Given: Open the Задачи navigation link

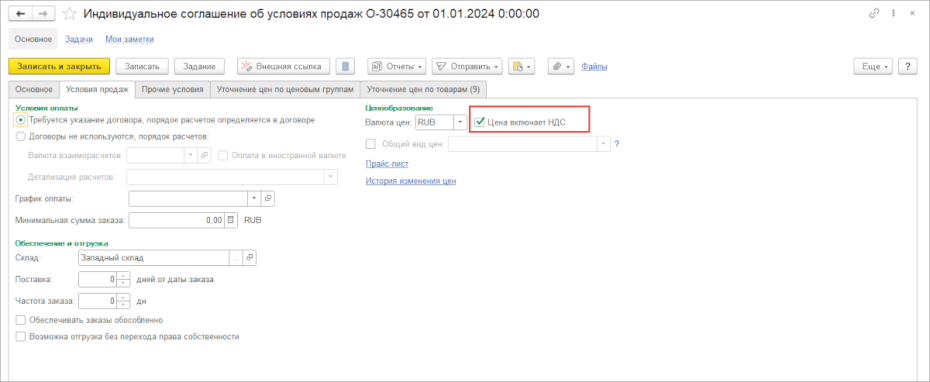Looking at the screenshot, I should (79, 39).
